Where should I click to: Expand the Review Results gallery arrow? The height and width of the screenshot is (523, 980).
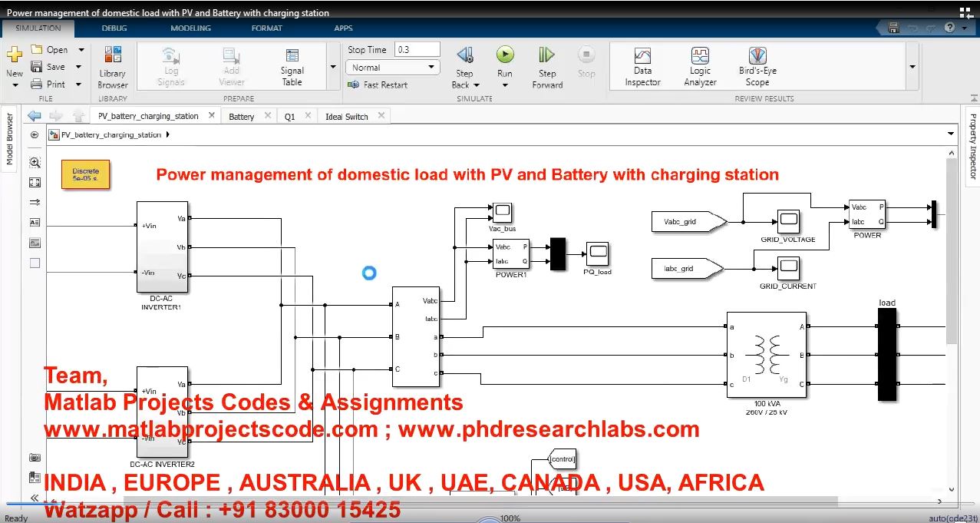[x=912, y=67]
